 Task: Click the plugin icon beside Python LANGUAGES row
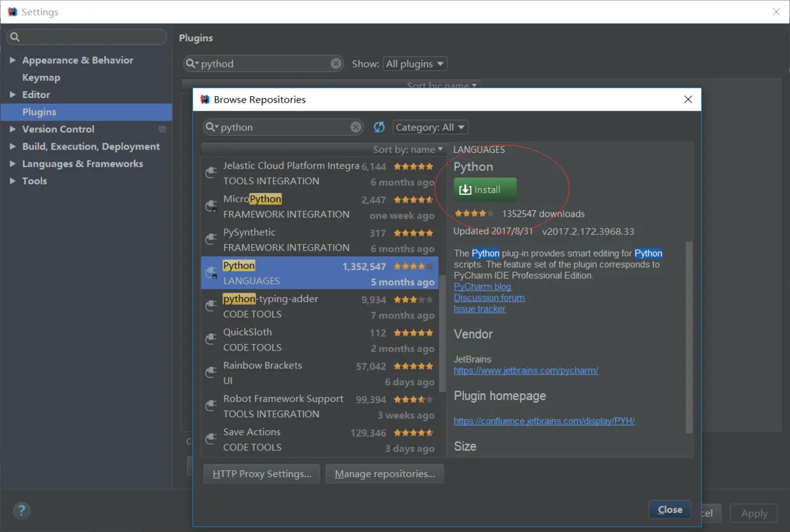click(x=211, y=273)
